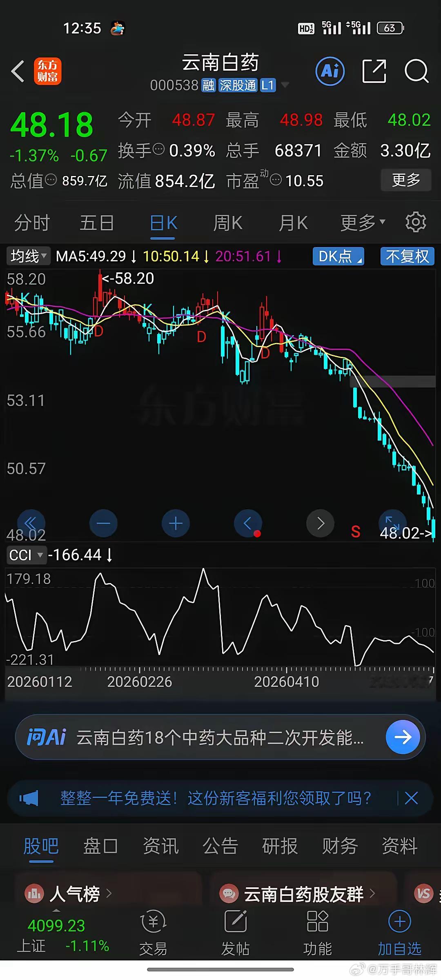441x980 pixels.
Task: Jump to earliest with double-left arrow
Action: coord(31,523)
